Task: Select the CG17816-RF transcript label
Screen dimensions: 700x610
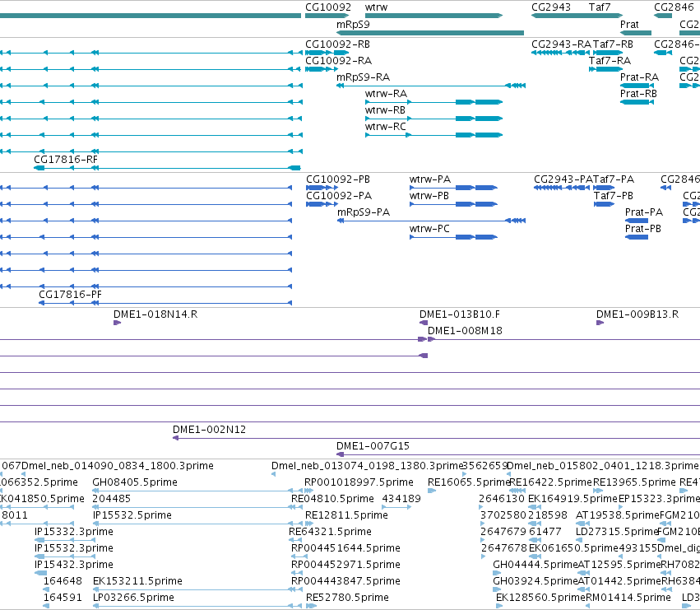Action: [x=66, y=160]
